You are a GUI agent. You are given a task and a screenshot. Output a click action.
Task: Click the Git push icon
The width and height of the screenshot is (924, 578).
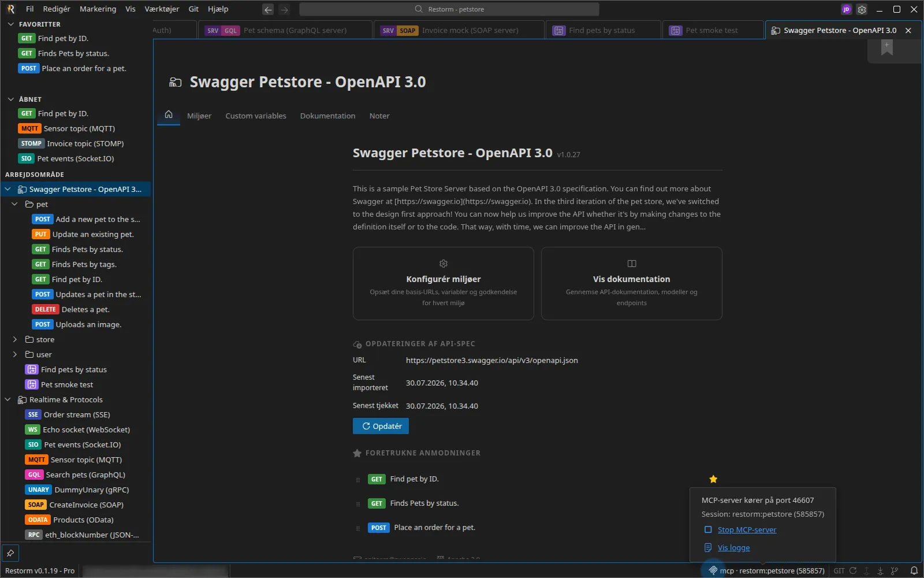pyautogui.click(x=866, y=570)
